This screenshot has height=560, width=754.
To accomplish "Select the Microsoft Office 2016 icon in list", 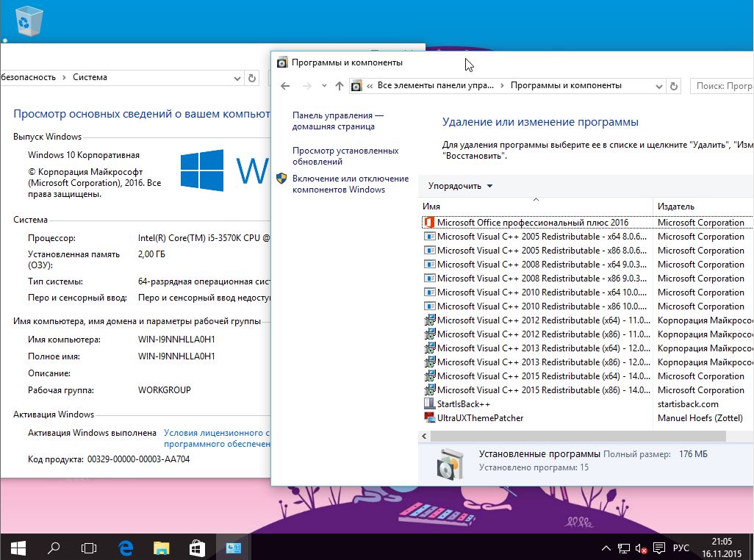I will point(429,223).
